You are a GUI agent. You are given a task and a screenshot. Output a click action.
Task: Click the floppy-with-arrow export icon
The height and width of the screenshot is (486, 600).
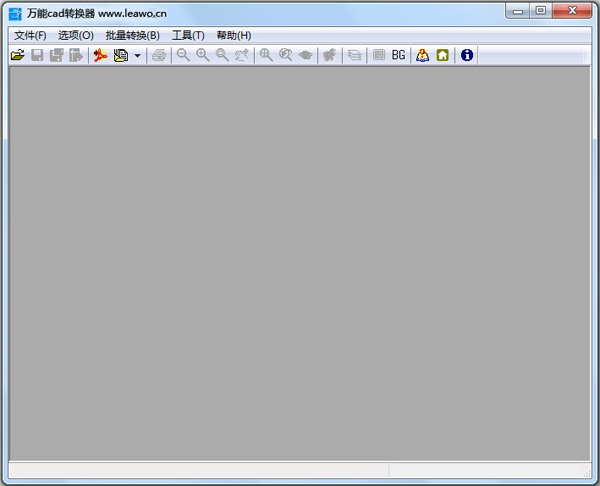click(x=76, y=55)
